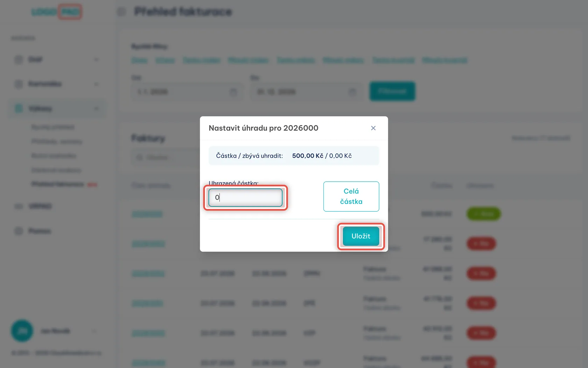Expand the topmost sidebar menu item chevron

96,60
